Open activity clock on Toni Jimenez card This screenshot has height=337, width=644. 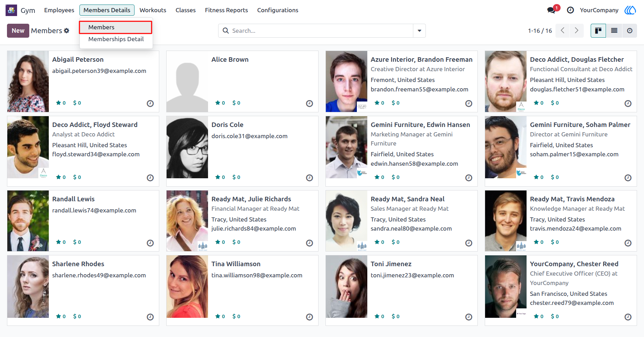469,317
